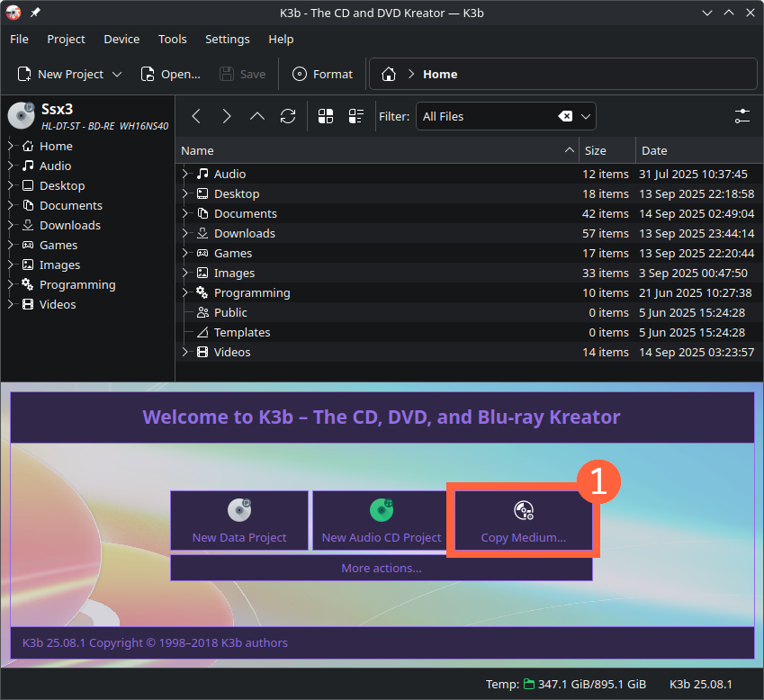Click the New Data Project disc icon
The width and height of the screenshot is (764, 700).
tap(239, 510)
